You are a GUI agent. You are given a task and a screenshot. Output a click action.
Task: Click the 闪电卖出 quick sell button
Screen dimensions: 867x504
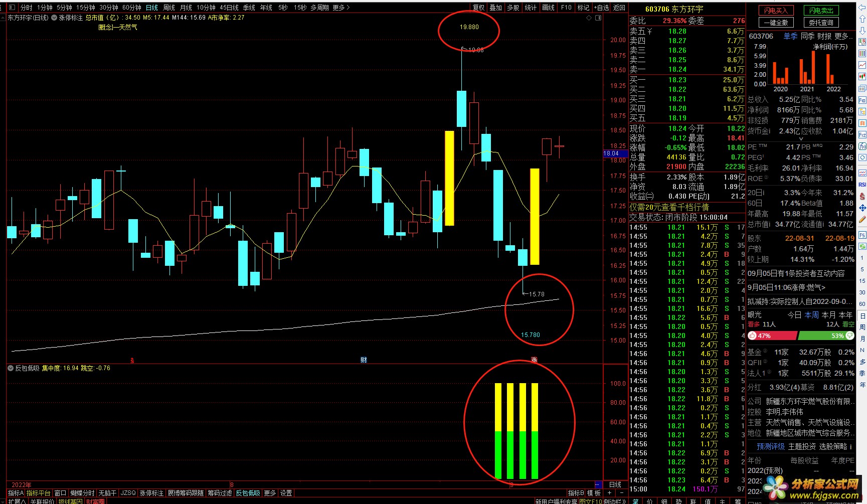click(821, 10)
